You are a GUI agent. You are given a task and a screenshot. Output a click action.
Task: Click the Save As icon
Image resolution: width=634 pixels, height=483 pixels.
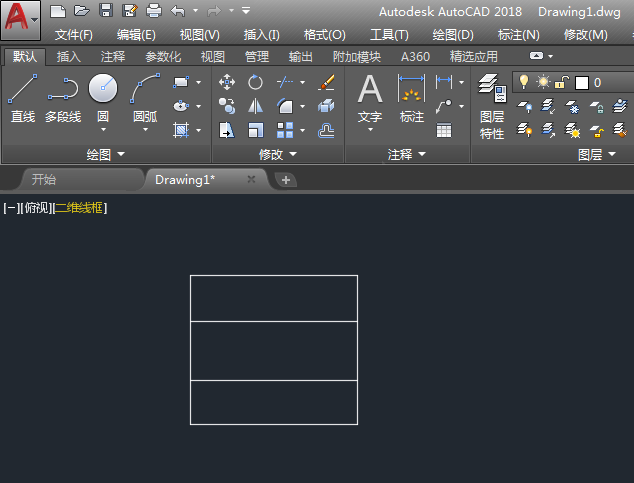pyautogui.click(x=130, y=11)
